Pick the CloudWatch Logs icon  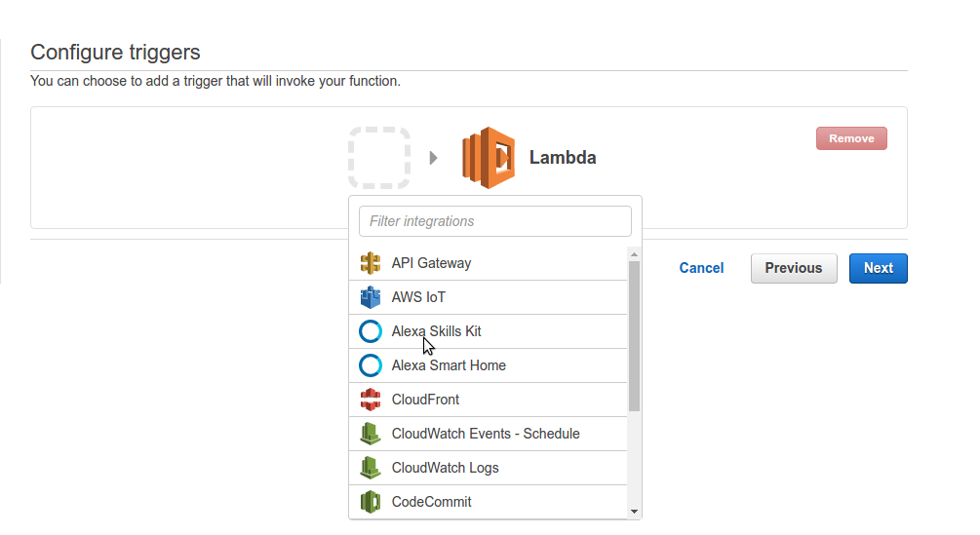click(x=371, y=468)
